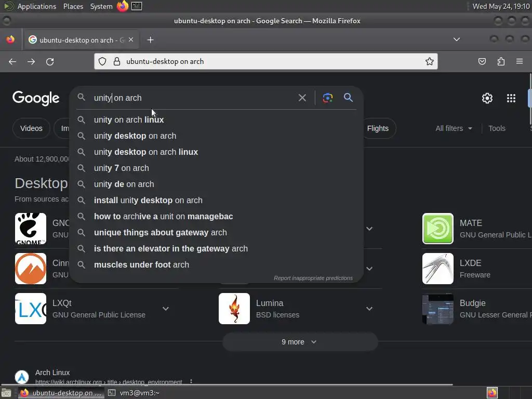Expand the Lumina entry chevron
532x399 pixels.
(369, 309)
